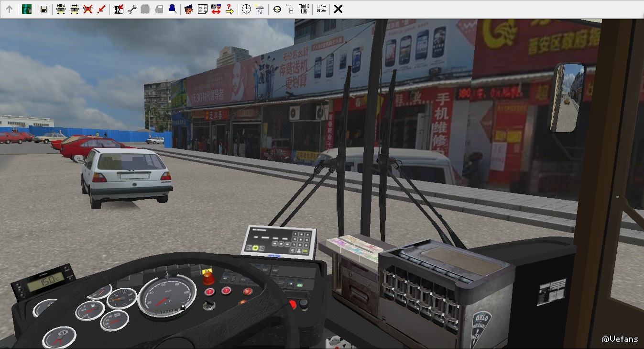
Task: Enable the TRACK IR head tracking icon
Action: point(304,9)
